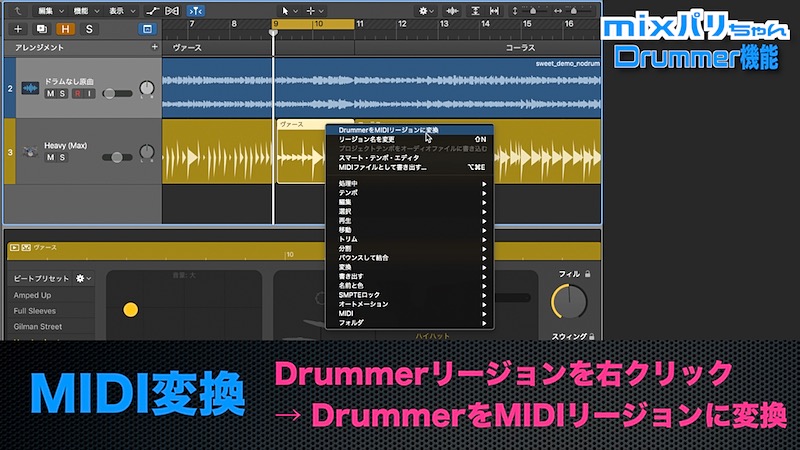Open the gear settings menu in toolbar
The width and height of the screenshot is (800, 450).
click(426, 11)
